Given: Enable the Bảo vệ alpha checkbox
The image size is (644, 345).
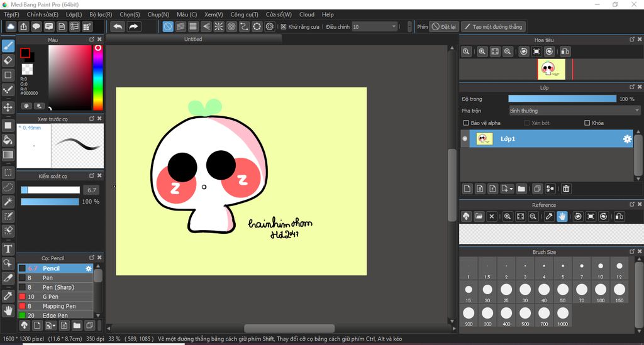Looking at the screenshot, I should [x=466, y=123].
